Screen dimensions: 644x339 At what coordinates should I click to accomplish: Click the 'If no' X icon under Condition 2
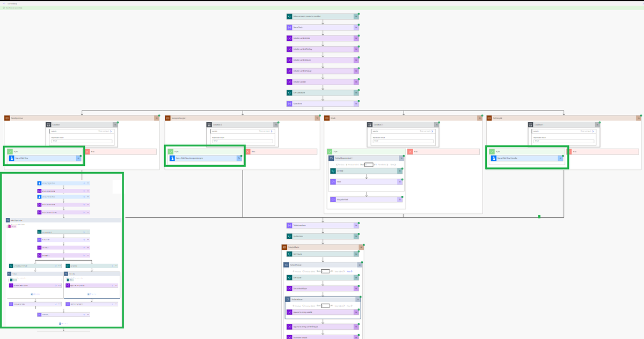(x=248, y=152)
